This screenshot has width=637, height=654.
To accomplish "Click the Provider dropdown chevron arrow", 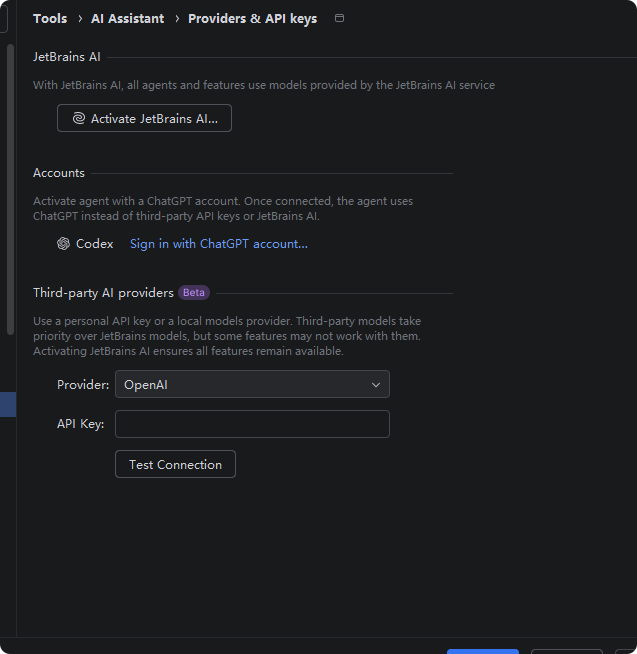I will coord(376,385).
